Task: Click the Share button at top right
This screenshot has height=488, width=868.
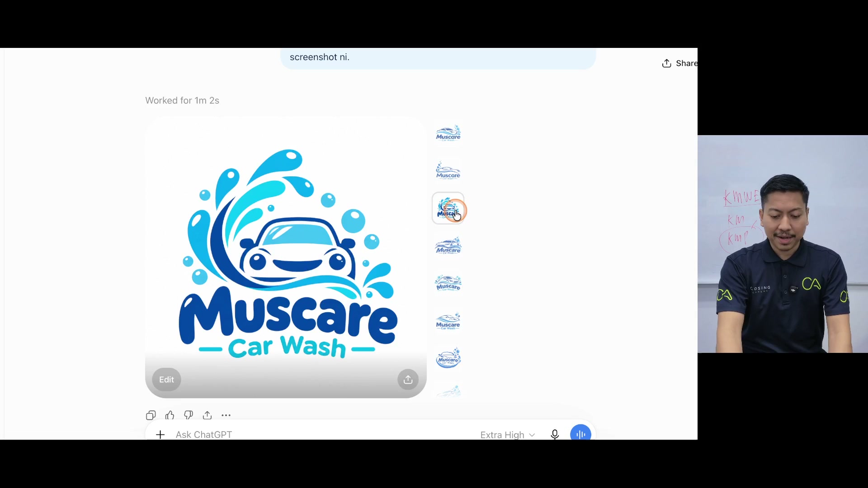Action: [679, 63]
